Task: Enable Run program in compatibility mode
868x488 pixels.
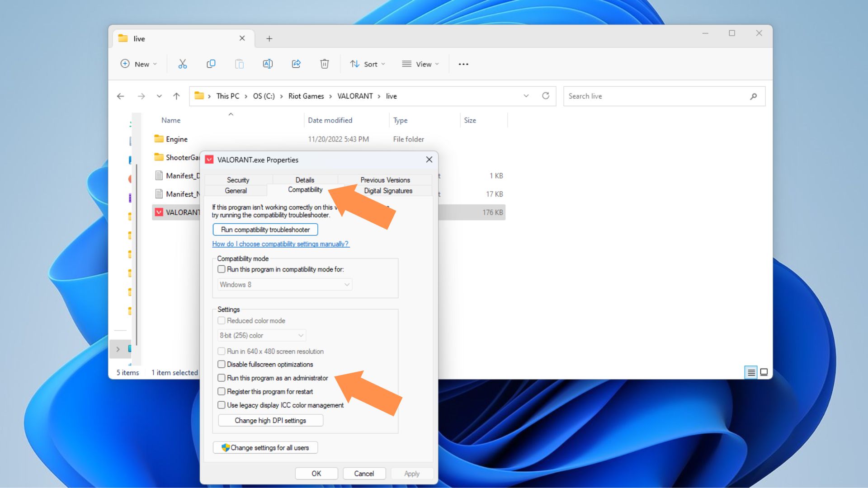Action: [222, 269]
